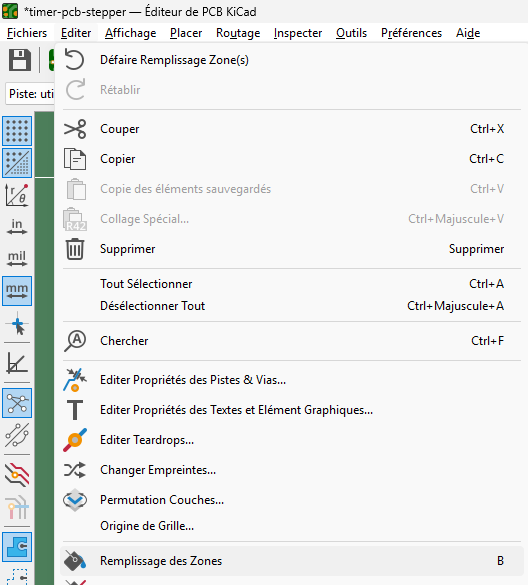Open the Piste width dropdown
The image size is (528, 585).
30,94
